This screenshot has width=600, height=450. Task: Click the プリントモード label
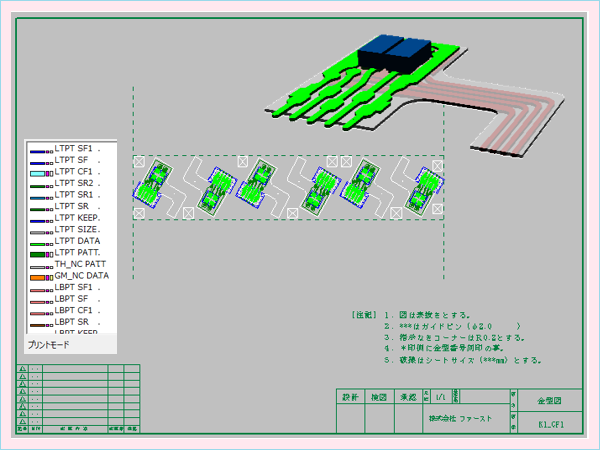pos(47,344)
